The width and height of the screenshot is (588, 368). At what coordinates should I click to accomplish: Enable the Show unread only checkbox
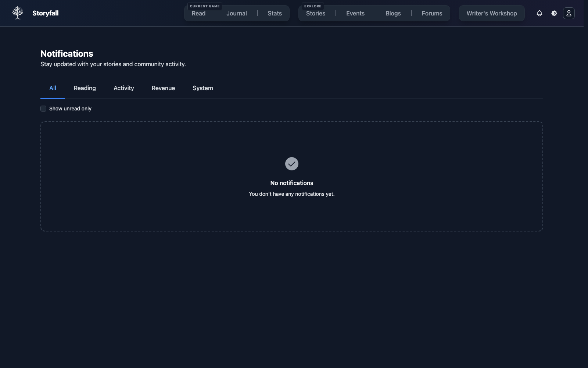pos(43,108)
